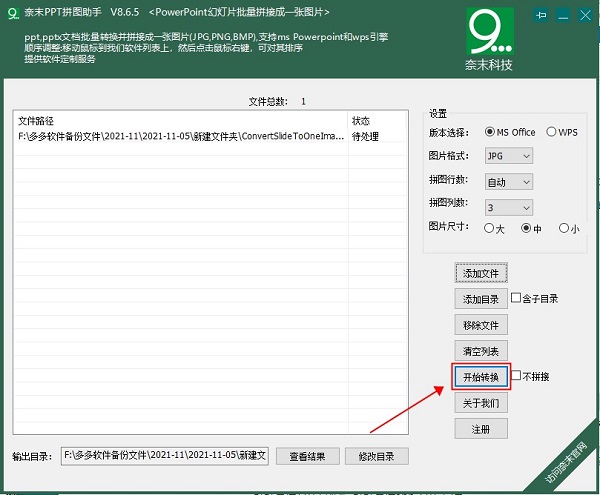Click the 清空列表 button
This screenshot has height=495, width=600.
(481, 351)
